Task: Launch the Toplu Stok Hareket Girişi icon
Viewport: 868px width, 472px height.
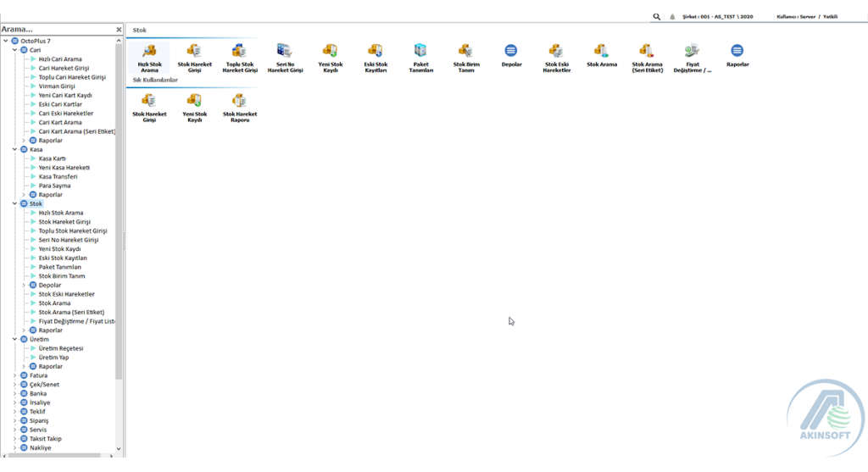Action: tap(239, 53)
